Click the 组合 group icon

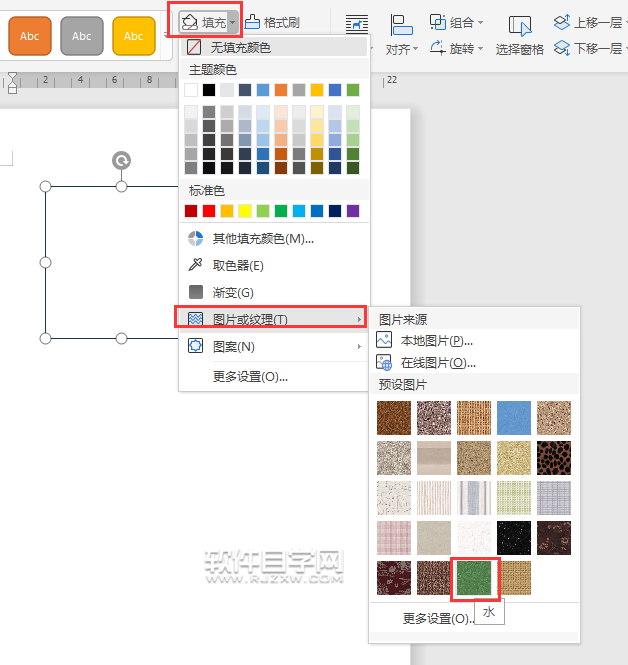[x=438, y=22]
